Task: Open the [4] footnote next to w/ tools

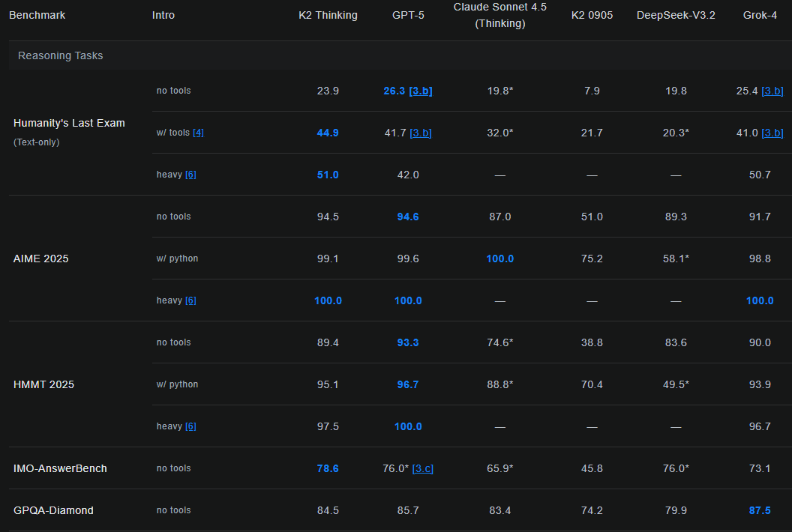Action: [198, 133]
